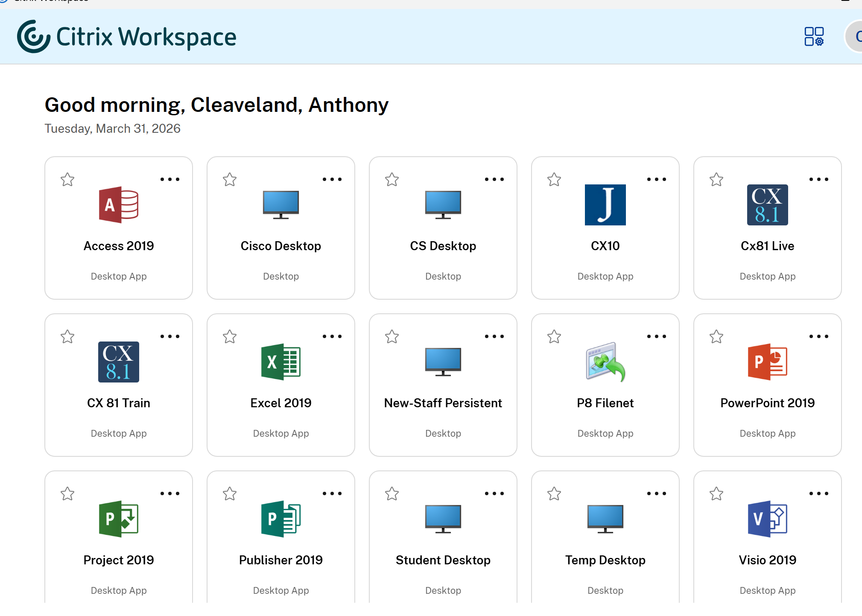Screen dimensions: 862x616
Task: Click the Project 2019 app icon
Action: (x=119, y=519)
